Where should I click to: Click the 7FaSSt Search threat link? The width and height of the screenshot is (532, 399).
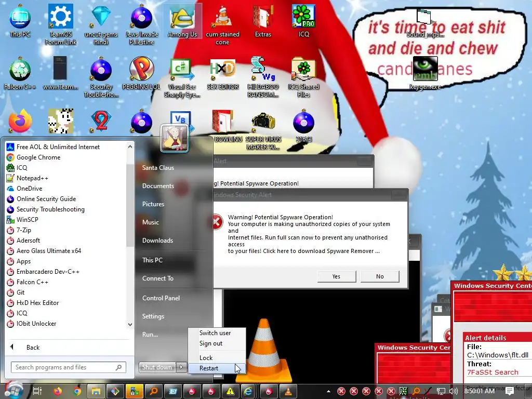pyautogui.click(x=493, y=372)
